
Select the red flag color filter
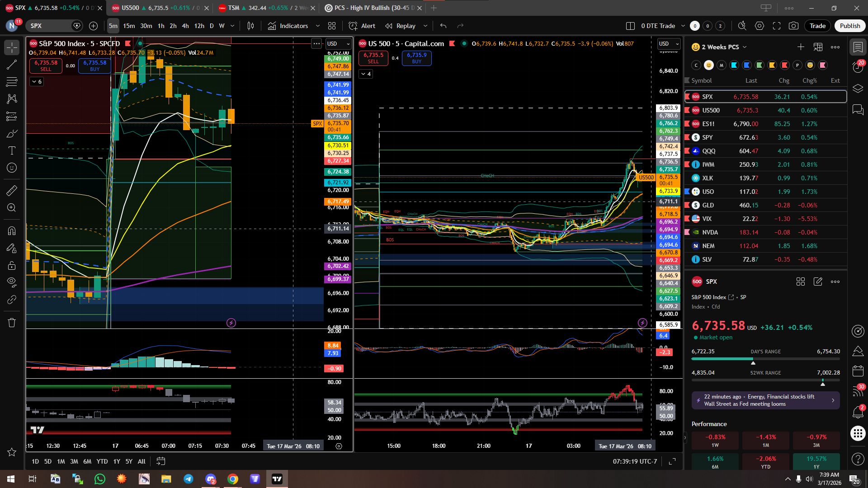[785, 65]
